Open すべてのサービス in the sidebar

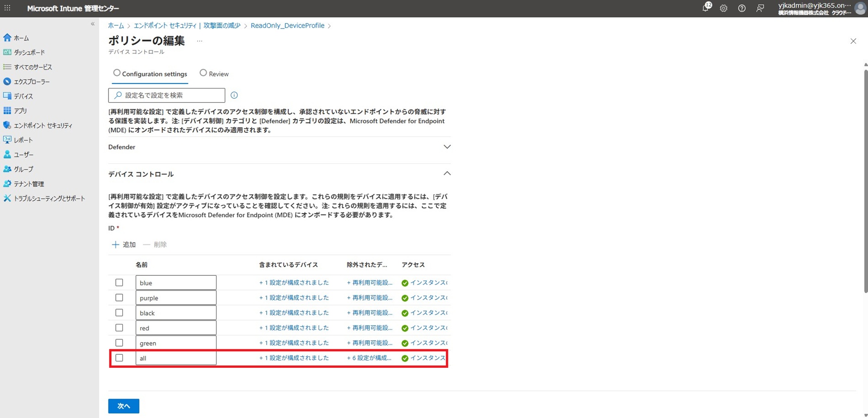tap(28, 67)
